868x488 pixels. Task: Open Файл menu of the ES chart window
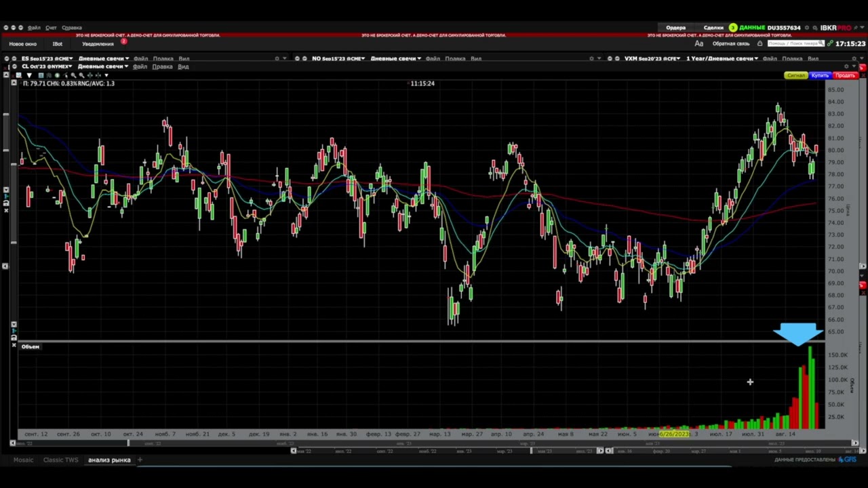pyautogui.click(x=140, y=58)
